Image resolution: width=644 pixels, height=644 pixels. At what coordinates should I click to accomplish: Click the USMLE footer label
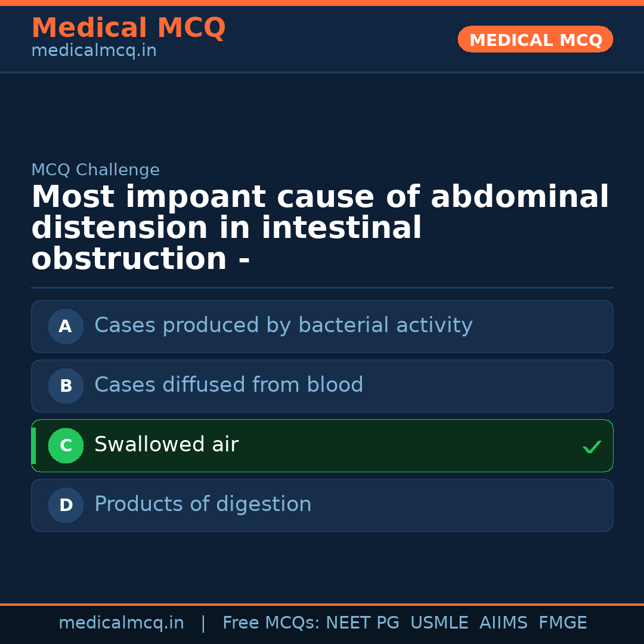[439, 623]
